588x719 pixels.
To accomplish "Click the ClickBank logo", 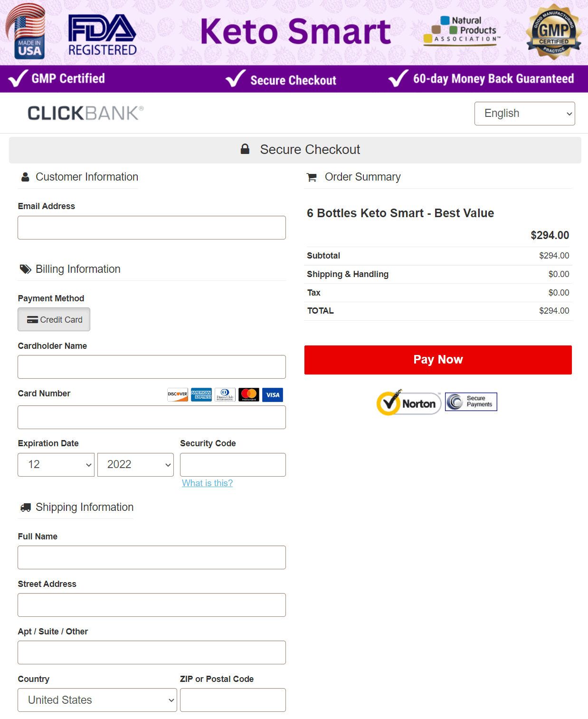I will click(x=85, y=113).
